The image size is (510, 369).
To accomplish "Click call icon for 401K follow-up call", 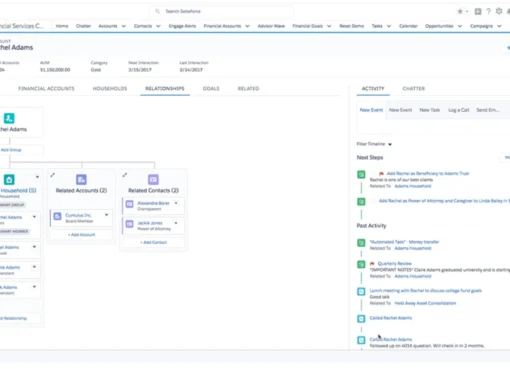I will (361, 340).
